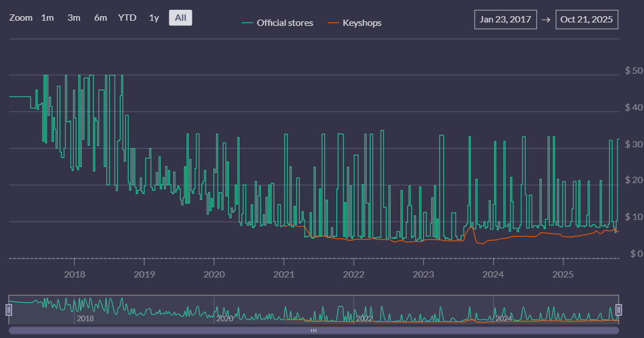Click the right navigator range handle
Viewport: 644px width, 338px height.
coord(619,310)
